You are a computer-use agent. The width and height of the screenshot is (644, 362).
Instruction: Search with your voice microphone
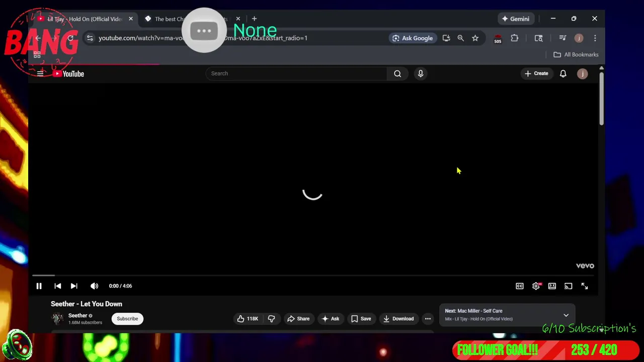[x=421, y=73]
